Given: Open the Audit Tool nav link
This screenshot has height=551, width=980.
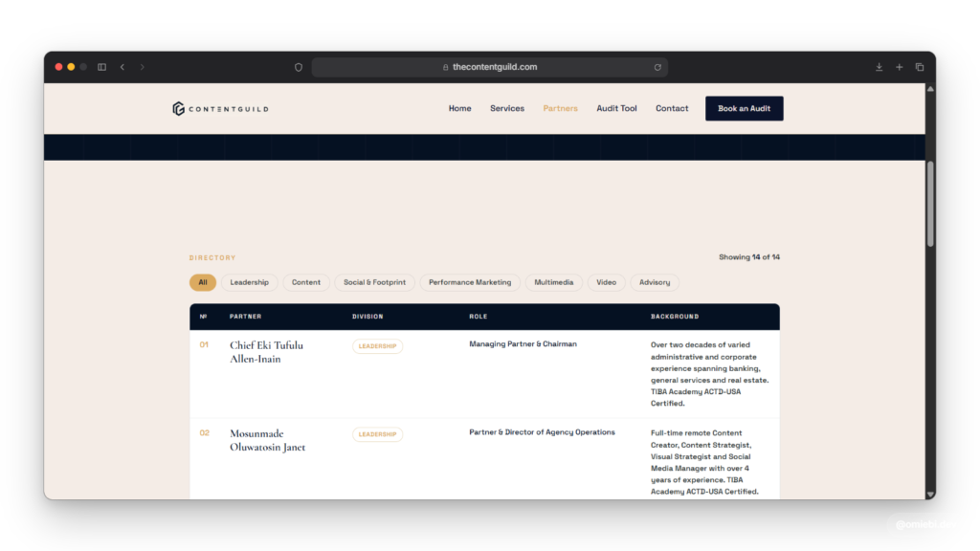Looking at the screenshot, I should pos(616,109).
